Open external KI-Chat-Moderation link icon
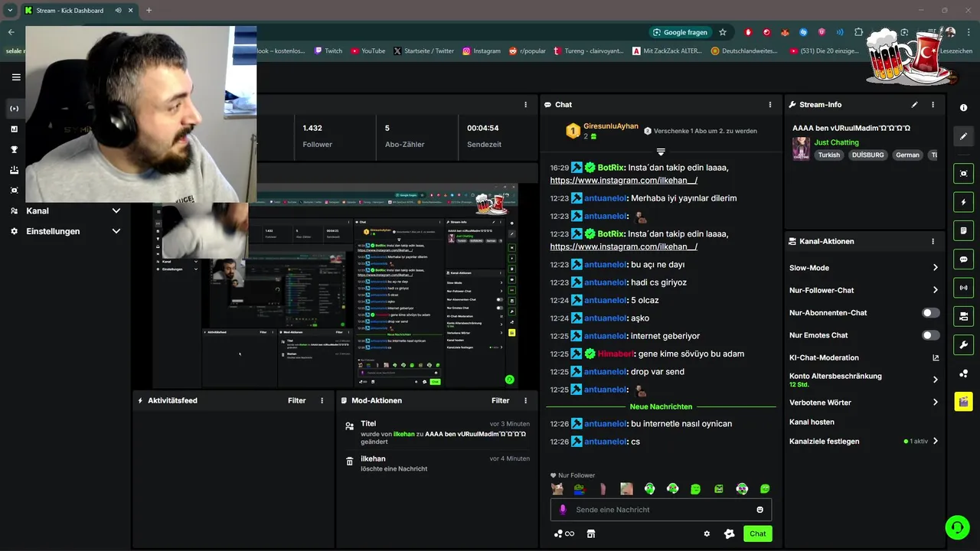This screenshot has width=980, height=551. (935, 357)
